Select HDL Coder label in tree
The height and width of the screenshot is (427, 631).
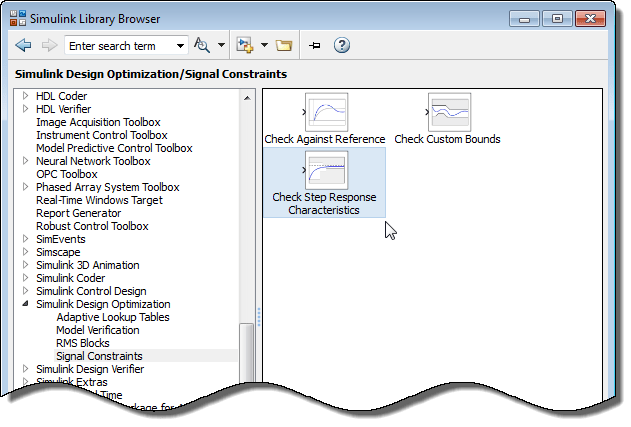pos(62,96)
